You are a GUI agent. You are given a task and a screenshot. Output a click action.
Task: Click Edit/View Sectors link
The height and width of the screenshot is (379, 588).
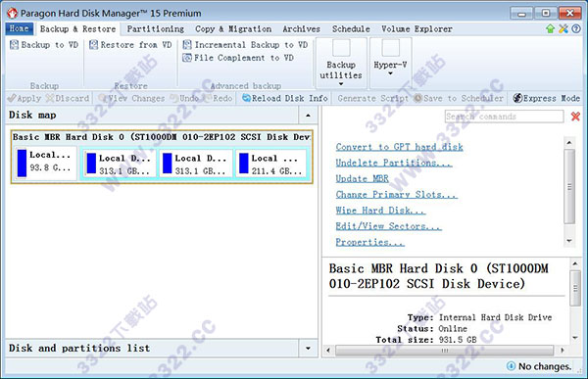pos(389,226)
